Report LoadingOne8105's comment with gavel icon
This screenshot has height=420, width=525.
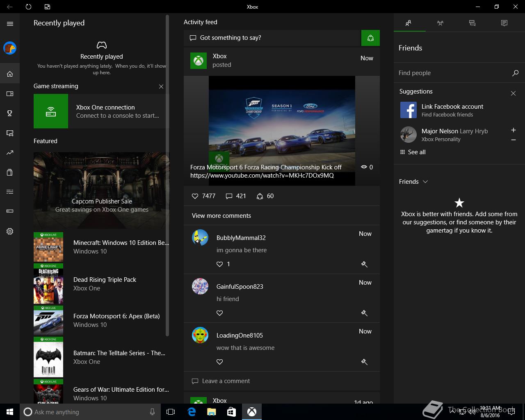coord(364,362)
